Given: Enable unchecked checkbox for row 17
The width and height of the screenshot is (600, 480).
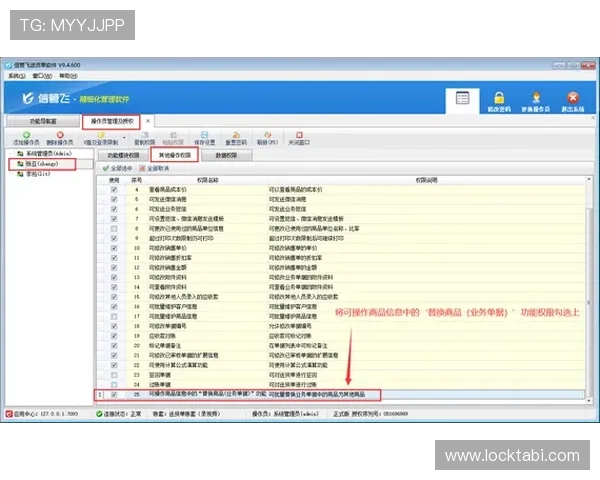Looking at the screenshot, I should (114, 317).
